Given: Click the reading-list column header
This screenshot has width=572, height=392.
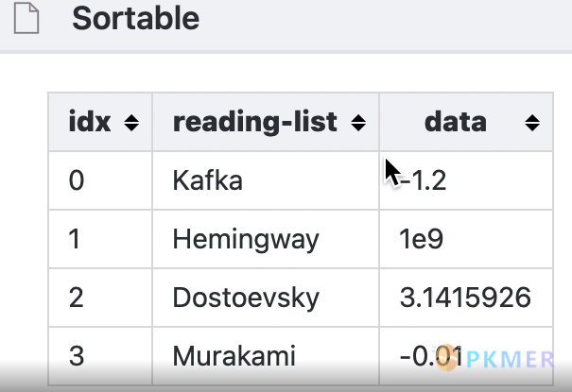Looking at the screenshot, I should [x=266, y=122].
